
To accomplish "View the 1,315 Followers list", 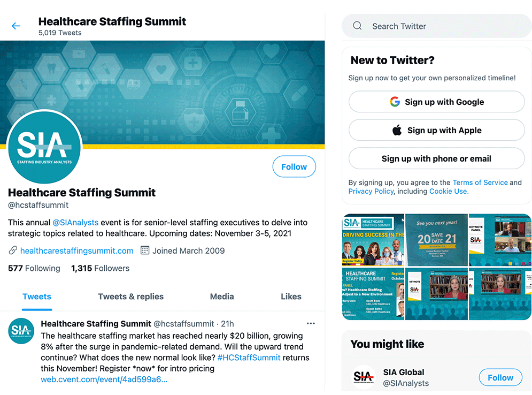I will (x=100, y=268).
